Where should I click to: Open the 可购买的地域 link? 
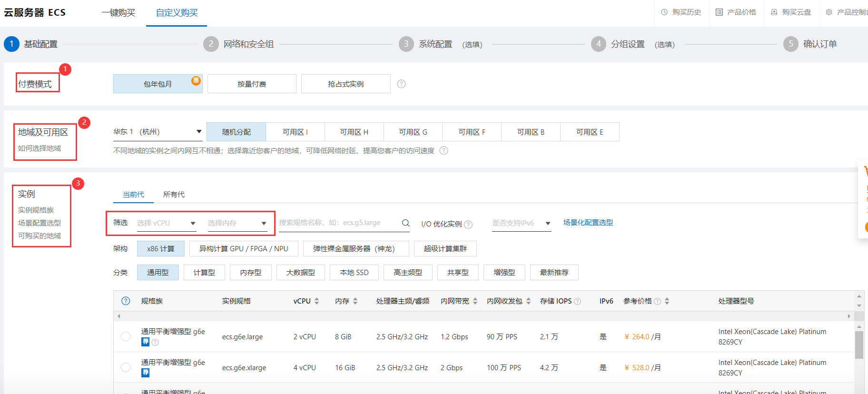point(39,236)
